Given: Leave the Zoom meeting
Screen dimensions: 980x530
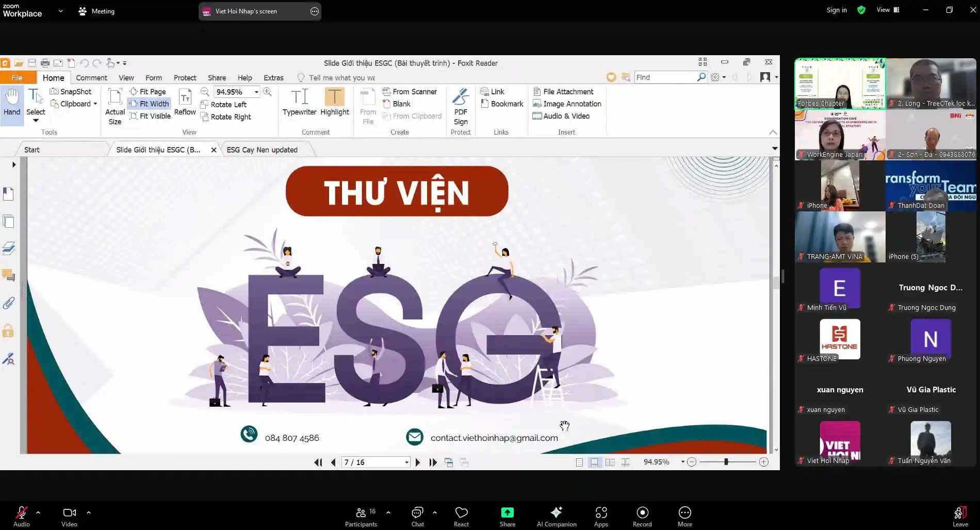Looking at the screenshot, I should [x=960, y=516].
